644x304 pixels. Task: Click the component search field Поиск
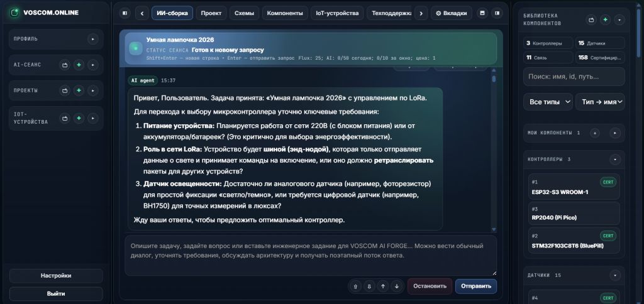574,77
